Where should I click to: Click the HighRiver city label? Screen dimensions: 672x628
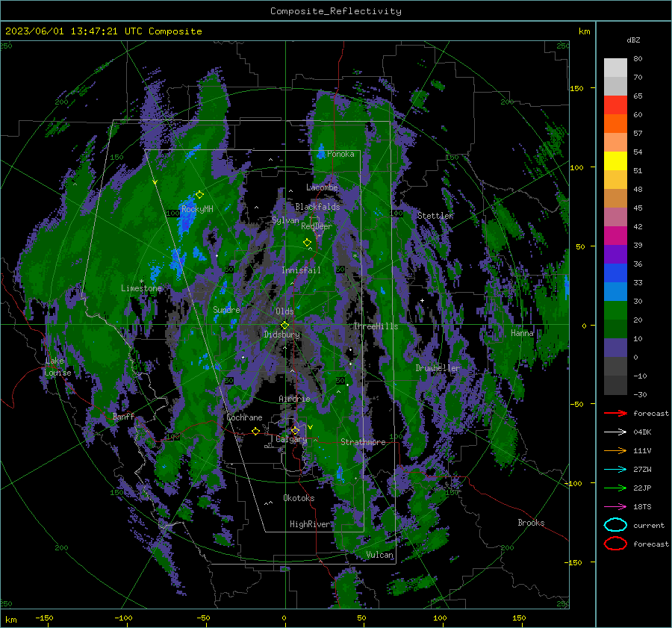pos(310,524)
